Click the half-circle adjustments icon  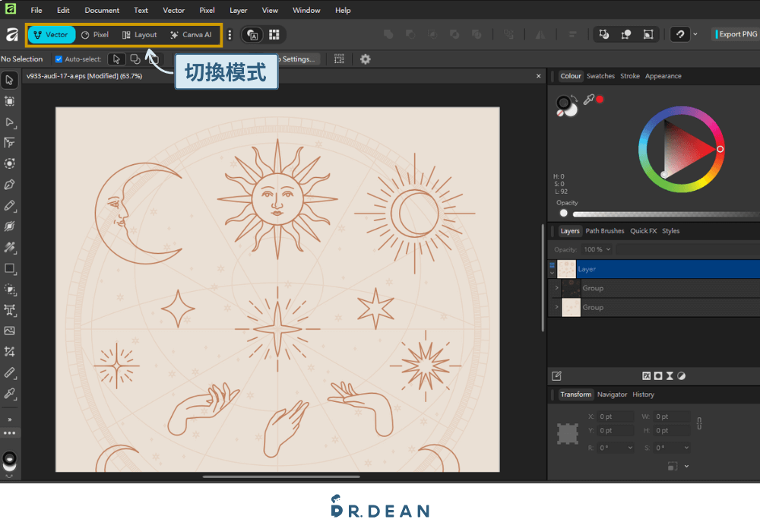(x=681, y=376)
